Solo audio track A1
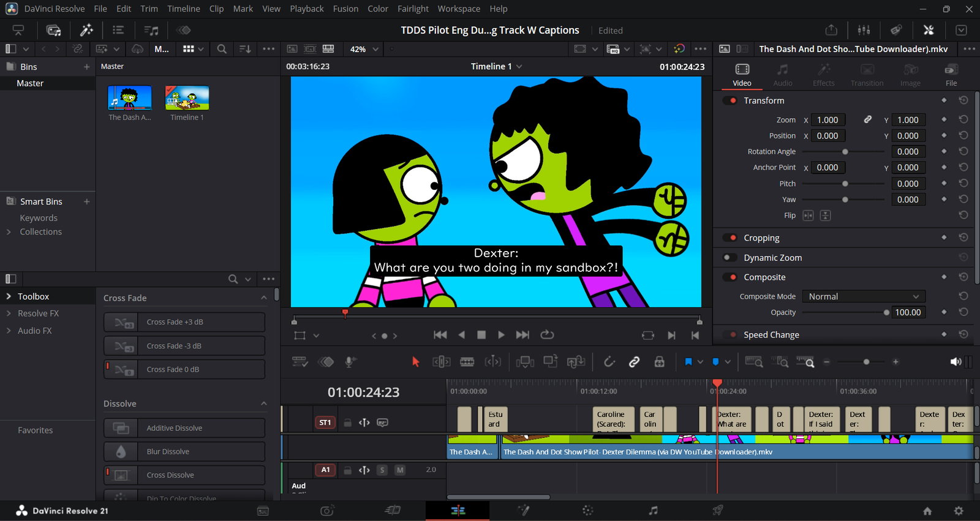This screenshot has width=980, height=521. [382, 470]
